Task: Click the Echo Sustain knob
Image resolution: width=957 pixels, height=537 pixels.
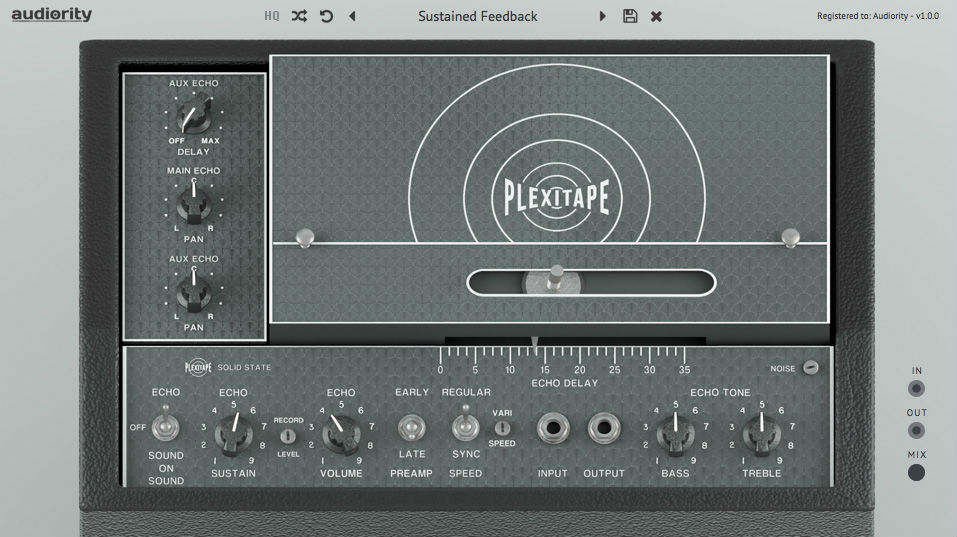Action: (233, 433)
